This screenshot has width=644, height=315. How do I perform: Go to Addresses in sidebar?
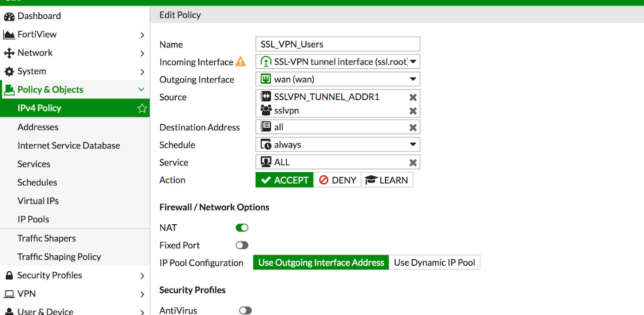(x=38, y=127)
